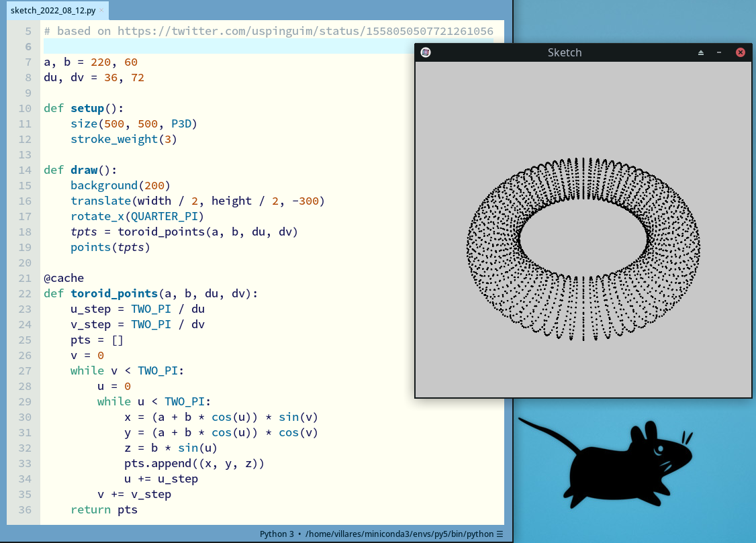Click the return pts statement
Screen dimensions: 756x543
tap(103, 509)
